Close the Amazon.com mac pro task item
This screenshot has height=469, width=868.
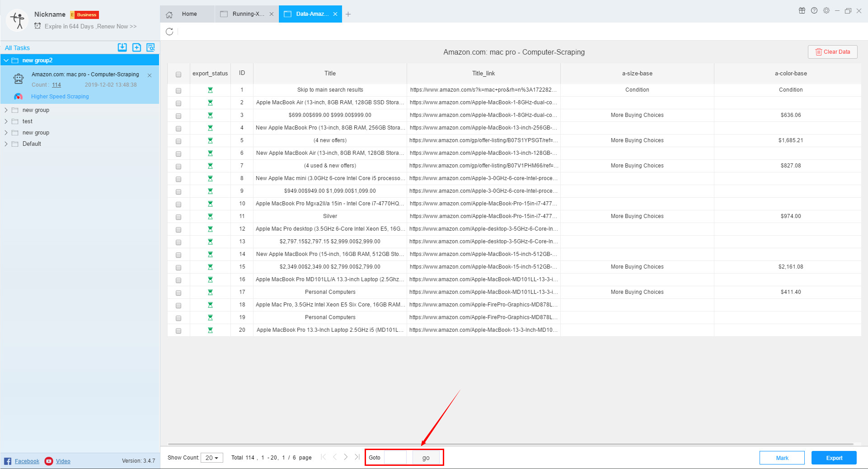(150, 75)
